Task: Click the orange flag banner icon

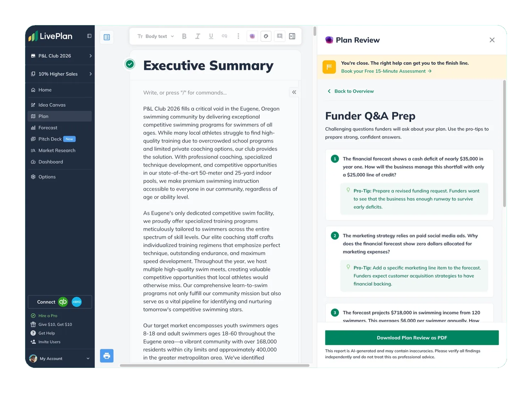Action: coord(329,67)
